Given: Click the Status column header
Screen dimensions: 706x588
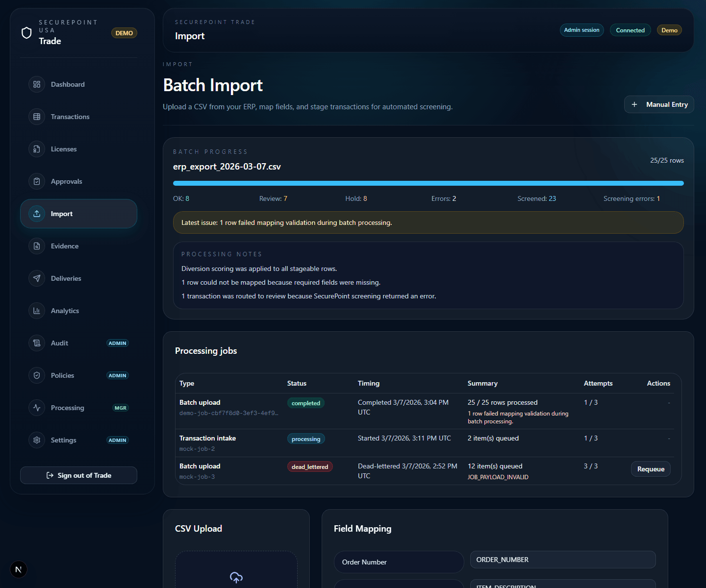Looking at the screenshot, I should 297,383.
